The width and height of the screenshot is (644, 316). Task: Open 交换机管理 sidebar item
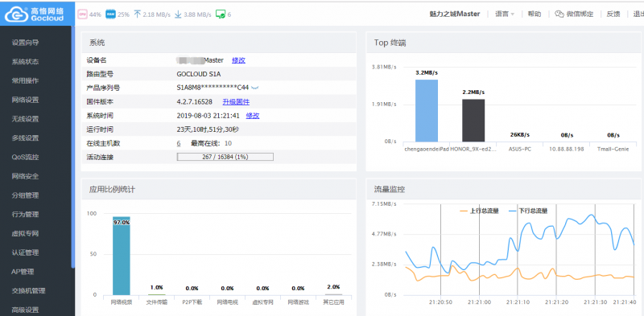29,291
